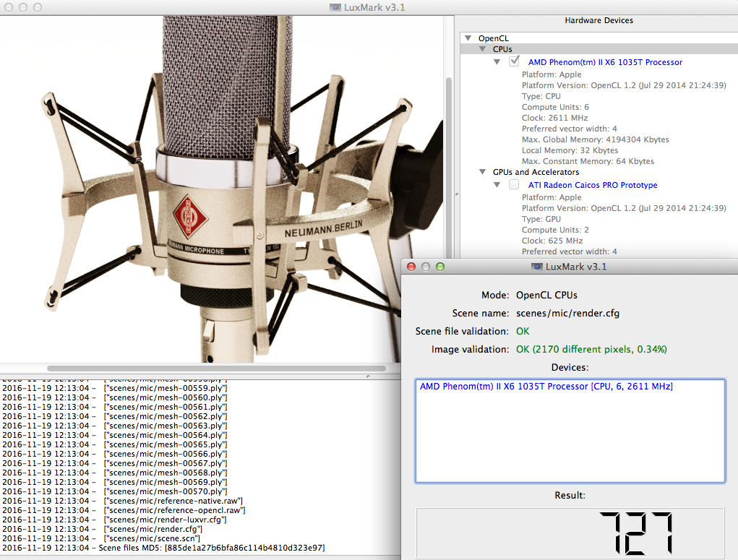
Task: Select GPUs and Accelerators row
Action: tap(536, 172)
